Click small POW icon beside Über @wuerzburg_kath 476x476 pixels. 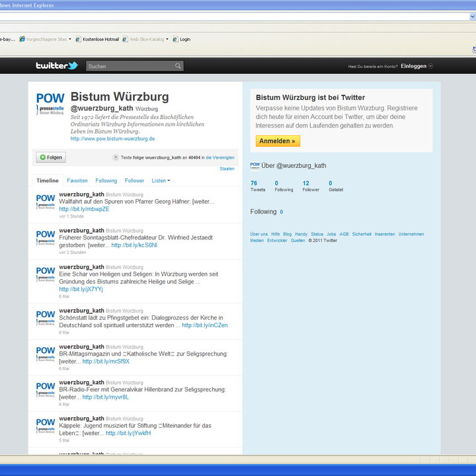255,166
